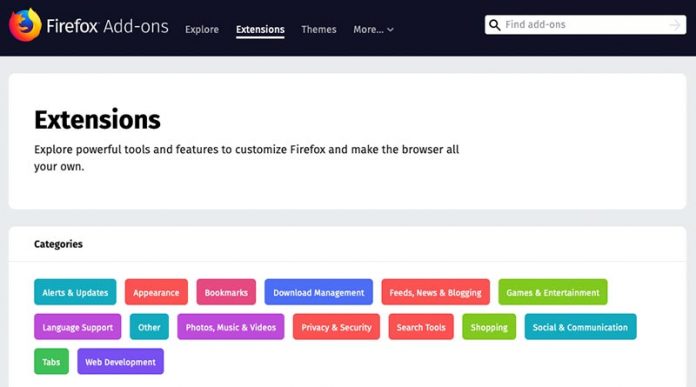This screenshot has width=696, height=387.
Task: Select the Download Management category
Action: pos(319,292)
